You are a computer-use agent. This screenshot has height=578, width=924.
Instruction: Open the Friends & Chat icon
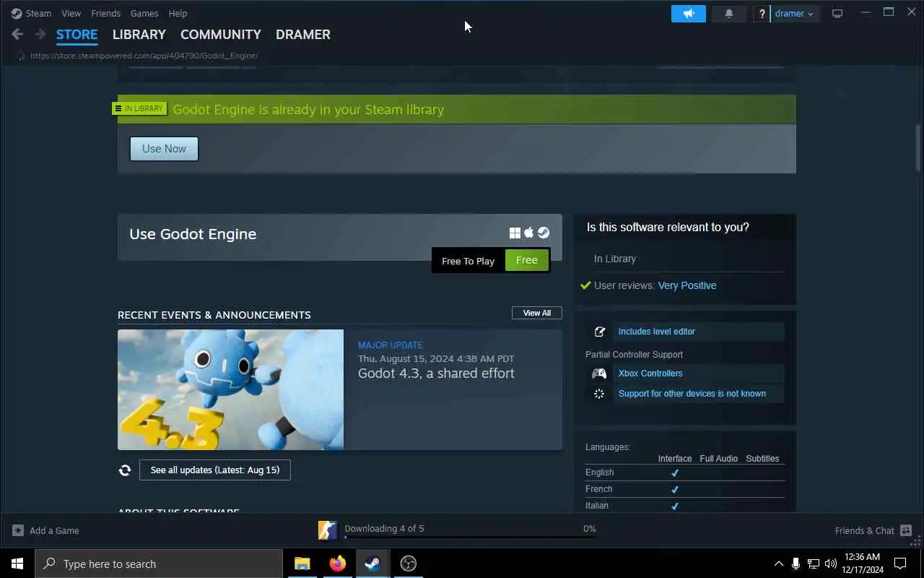[x=906, y=530]
